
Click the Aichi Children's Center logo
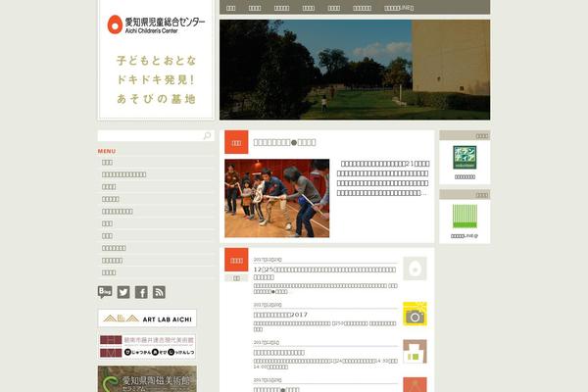(x=156, y=24)
